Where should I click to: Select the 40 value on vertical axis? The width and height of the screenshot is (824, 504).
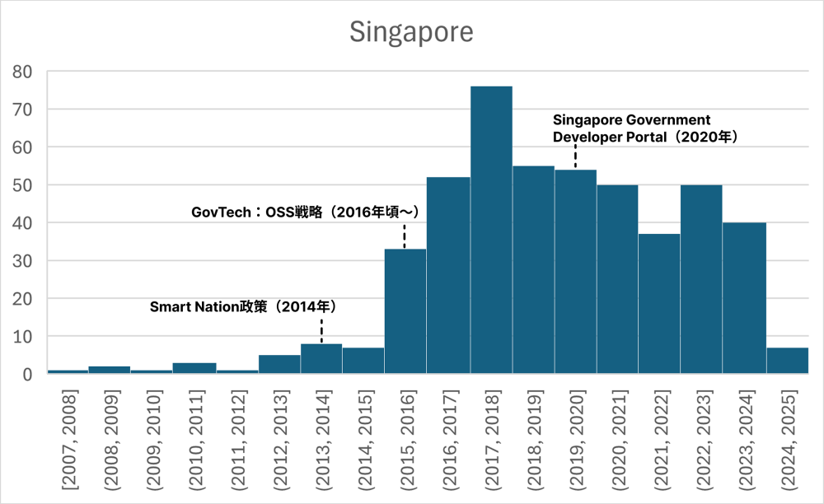point(23,223)
